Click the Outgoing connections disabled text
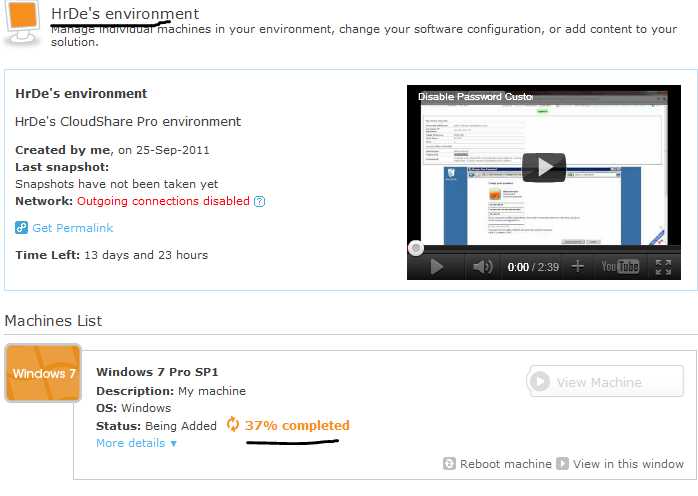698x496 pixels. tap(163, 201)
